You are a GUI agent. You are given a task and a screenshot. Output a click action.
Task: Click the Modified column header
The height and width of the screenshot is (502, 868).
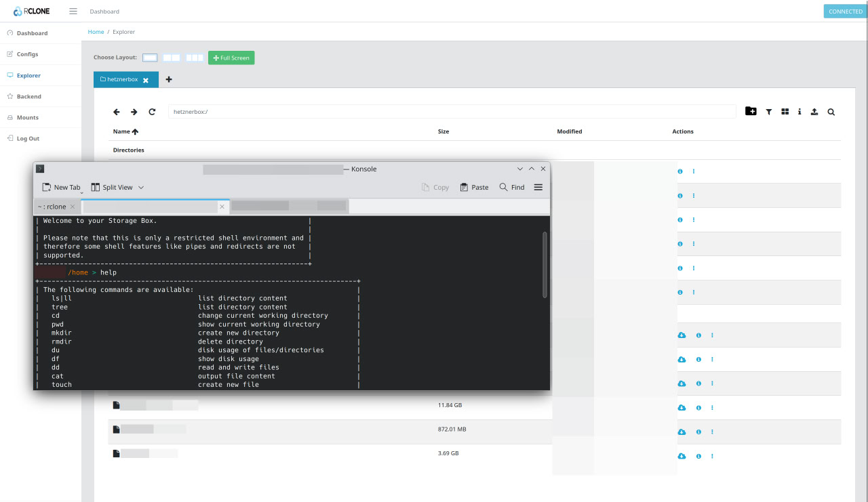coord(570,131)
